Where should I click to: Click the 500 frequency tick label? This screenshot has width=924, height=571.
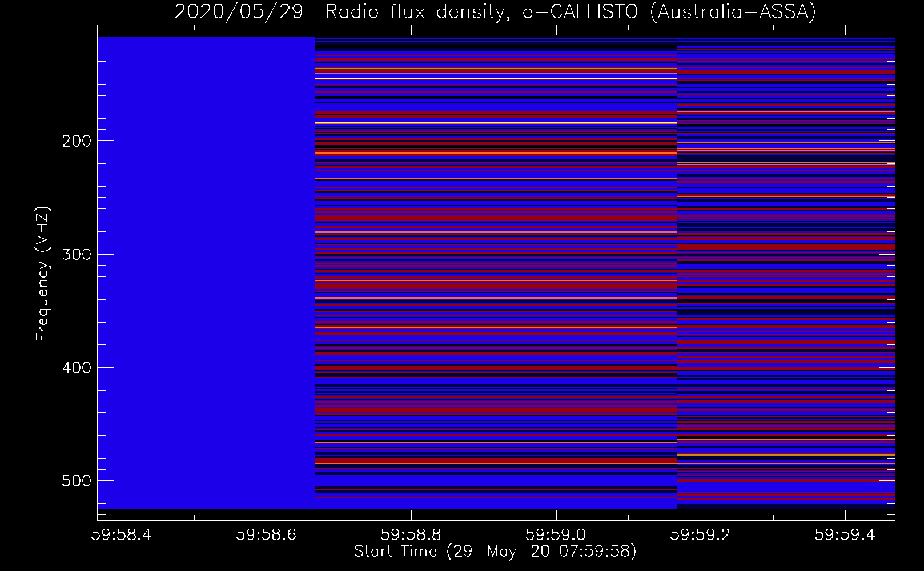(x=77, y=481)
